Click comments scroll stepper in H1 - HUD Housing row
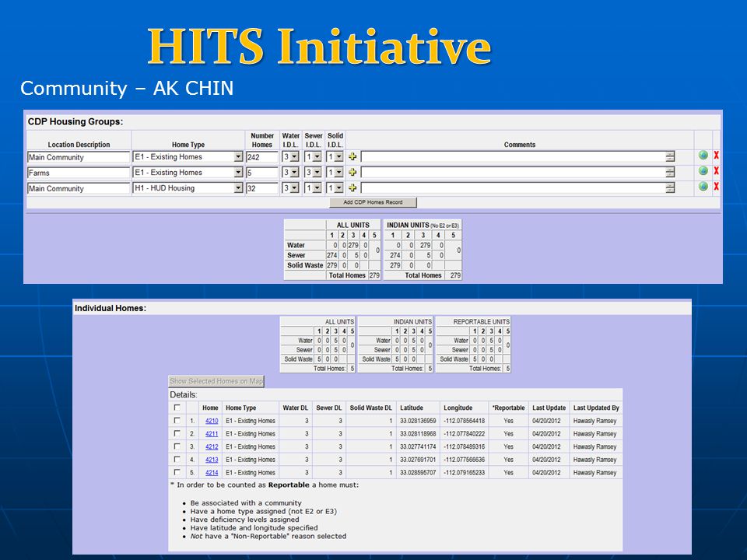Image resolution: width=747 pixels, height=560 pixels. (670, 188)
